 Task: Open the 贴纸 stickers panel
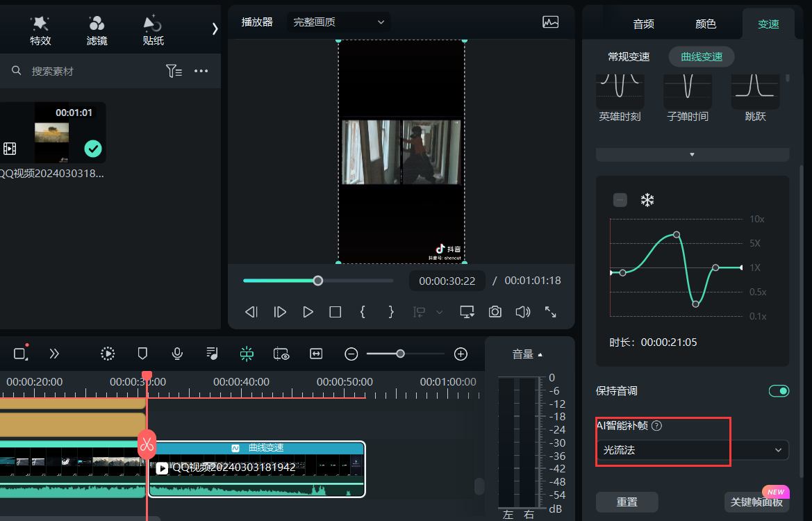click(153, 29)
